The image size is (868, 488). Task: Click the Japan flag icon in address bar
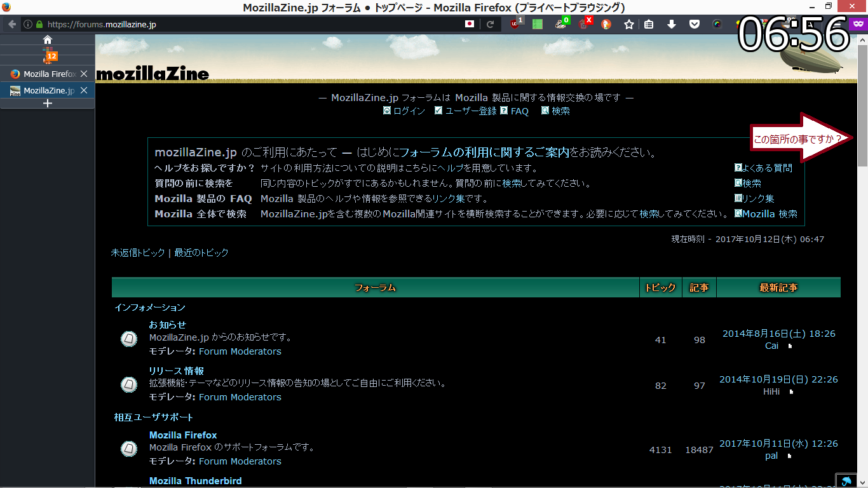[x=470, y=25]
